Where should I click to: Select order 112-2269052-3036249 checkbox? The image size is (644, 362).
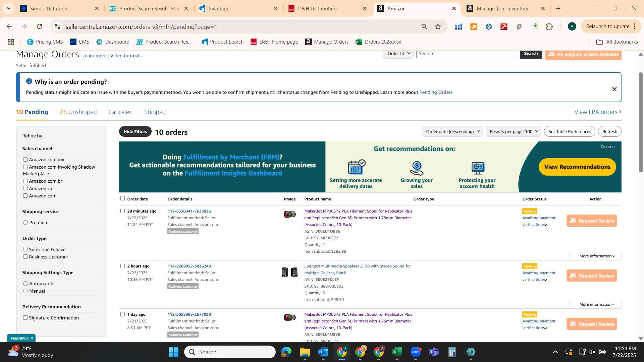(x=122, y=266)
